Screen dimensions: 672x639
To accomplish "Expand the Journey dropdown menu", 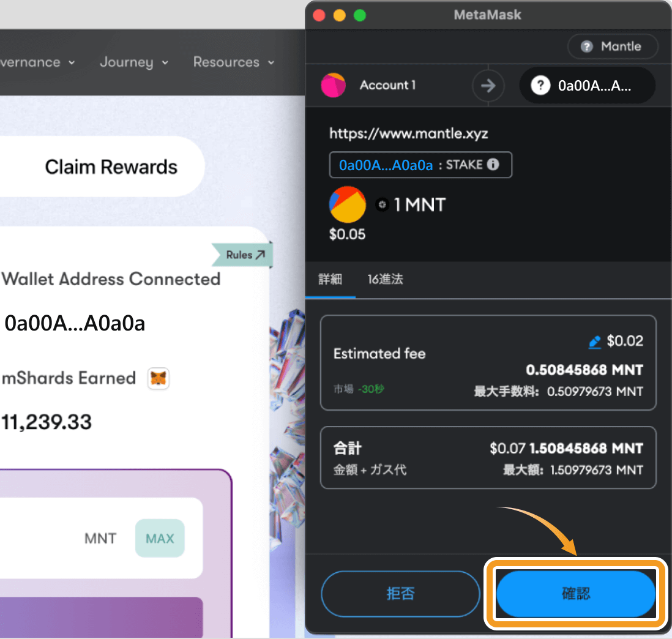I will click(x=134, y=62).
